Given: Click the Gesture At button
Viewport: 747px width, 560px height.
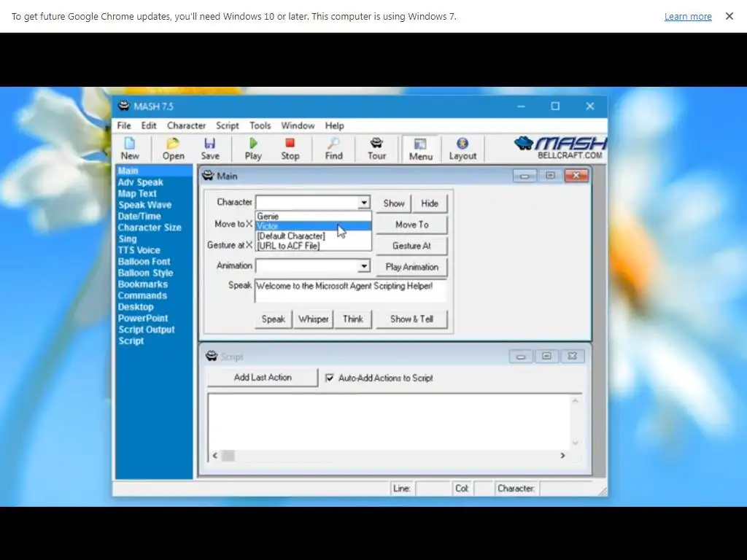Looking at the screenshot, I should coord(411,246).
